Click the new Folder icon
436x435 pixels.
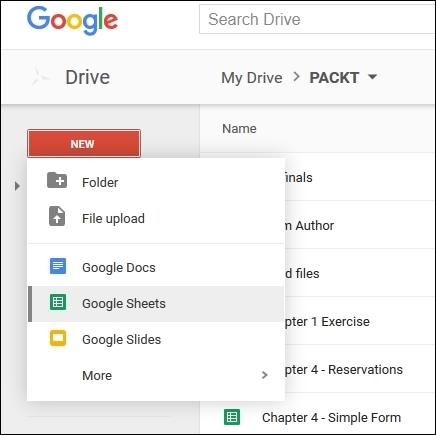click(x=57, y=181)
